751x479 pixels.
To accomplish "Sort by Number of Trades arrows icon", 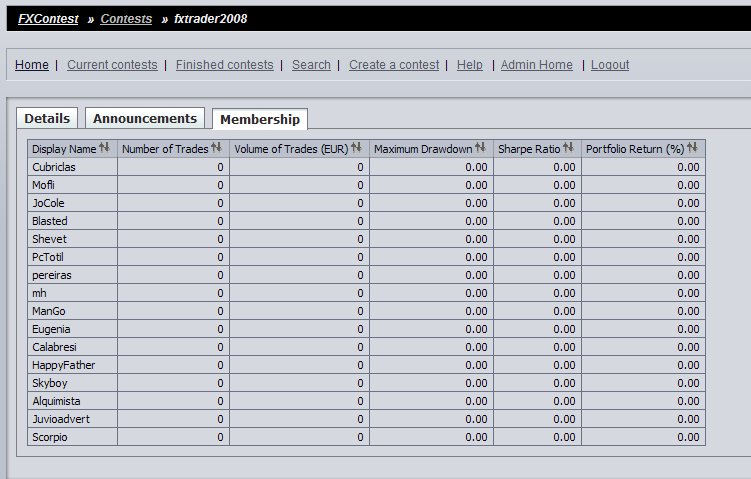I will point(216,148).
